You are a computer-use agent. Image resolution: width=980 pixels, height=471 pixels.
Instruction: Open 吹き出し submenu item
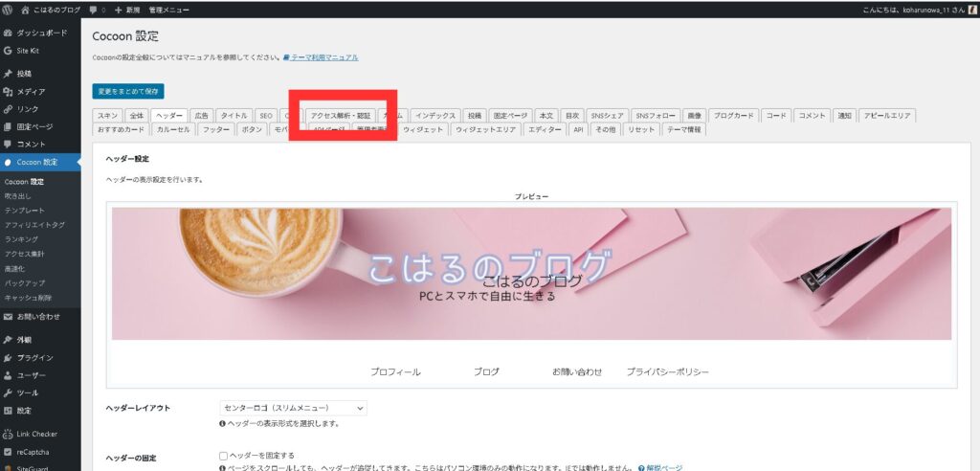(17, 196)
